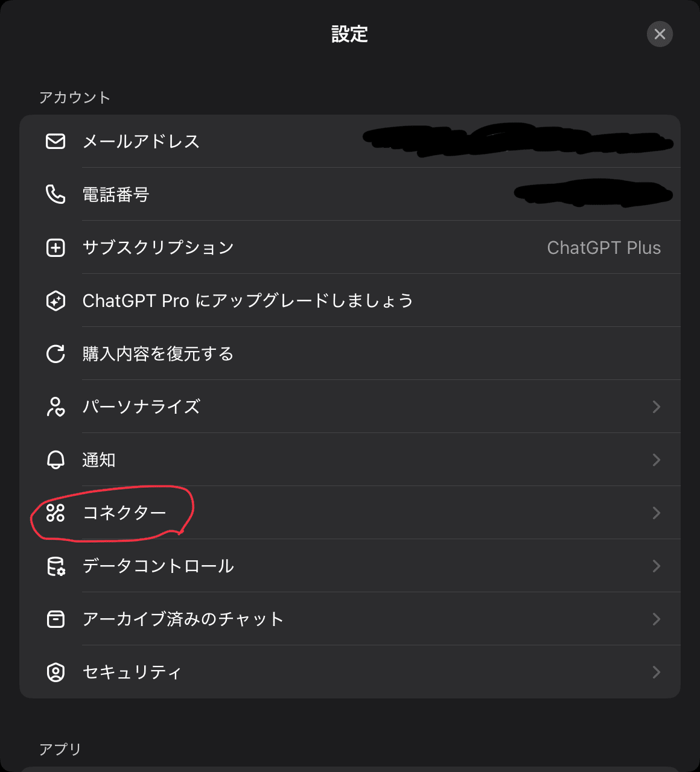700x772 pixels.
Task: Select ChatGPT Pro にアップグレードしましょう
Action: point(350,300)
